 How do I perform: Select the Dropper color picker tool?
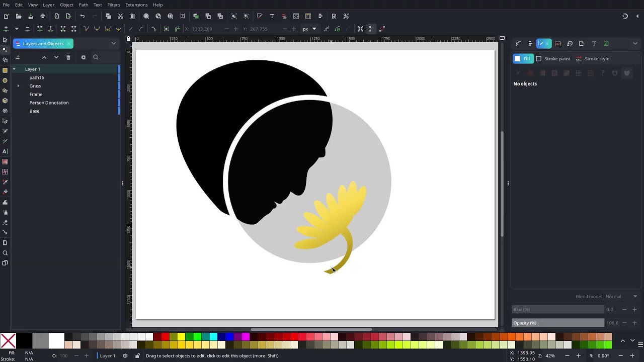(5, 182)
